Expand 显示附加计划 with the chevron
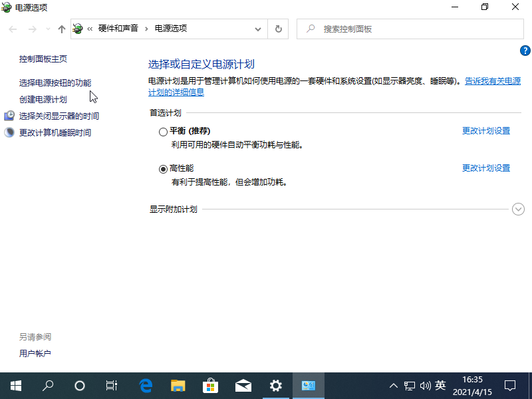This screenshot has height=399, width=532. [518, 209]
